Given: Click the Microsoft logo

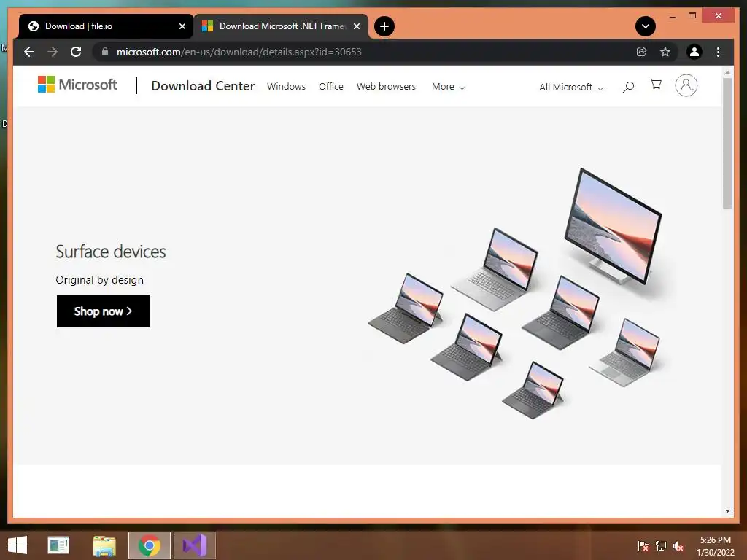Looking at the screenshot, I should coord(77,85).
